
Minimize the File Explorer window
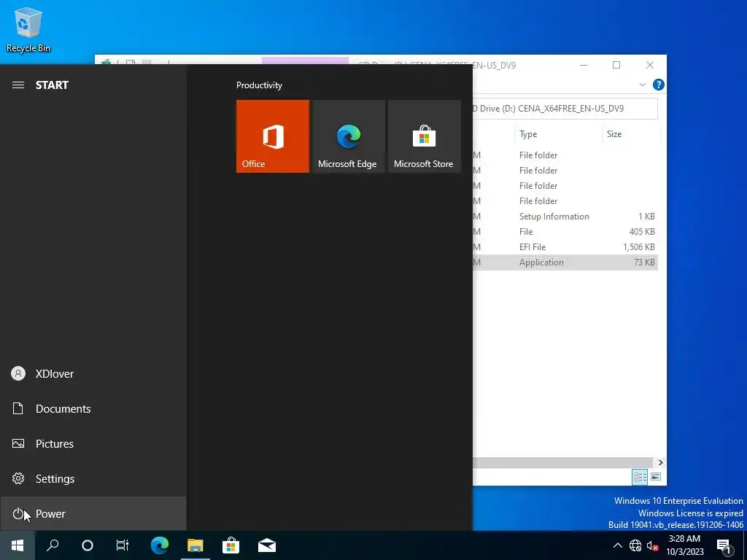584,65
